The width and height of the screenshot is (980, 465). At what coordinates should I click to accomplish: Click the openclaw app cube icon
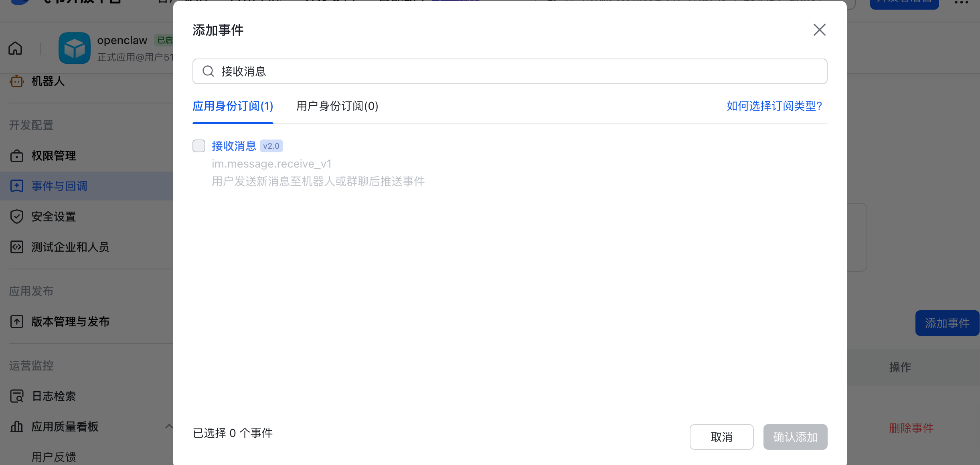point(74,48)
